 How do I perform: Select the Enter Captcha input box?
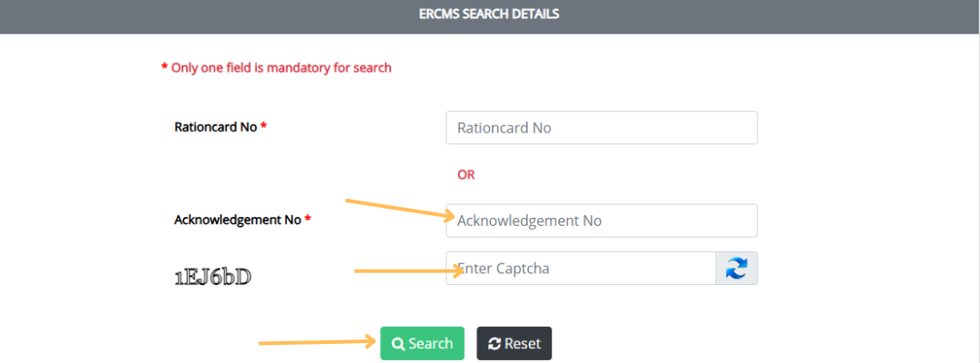(581, 269)
